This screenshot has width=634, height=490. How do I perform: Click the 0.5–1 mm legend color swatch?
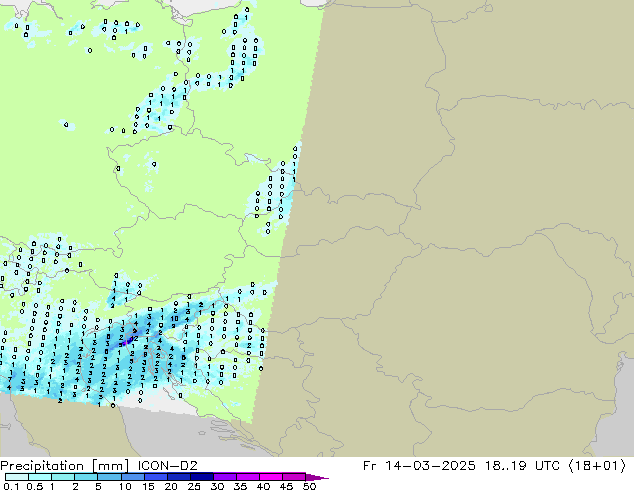point(40,477)
